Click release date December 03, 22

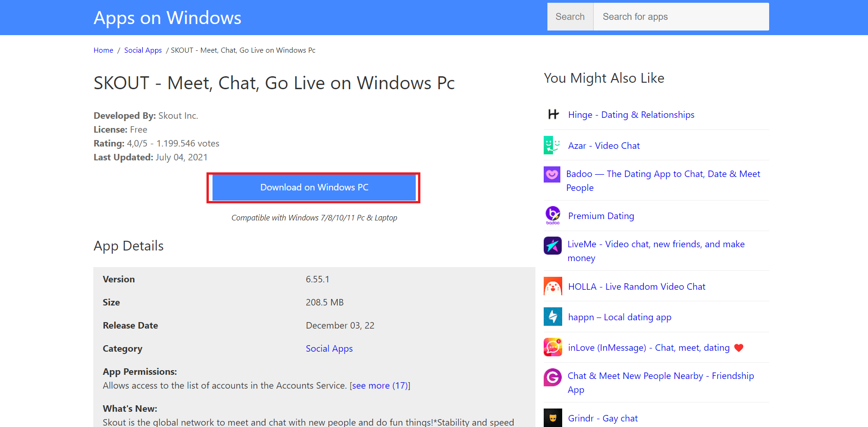tap(340, 325)
